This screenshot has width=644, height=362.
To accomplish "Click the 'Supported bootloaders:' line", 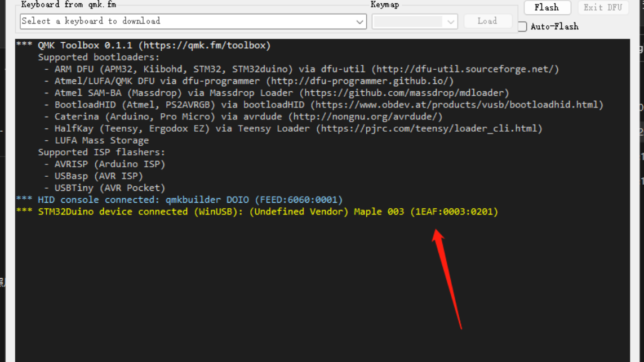I will click(99, 57).
